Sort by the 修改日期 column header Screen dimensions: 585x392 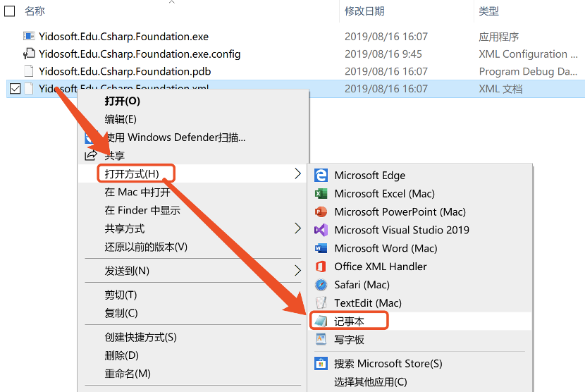pyautogui.click(x=364, y=11)
